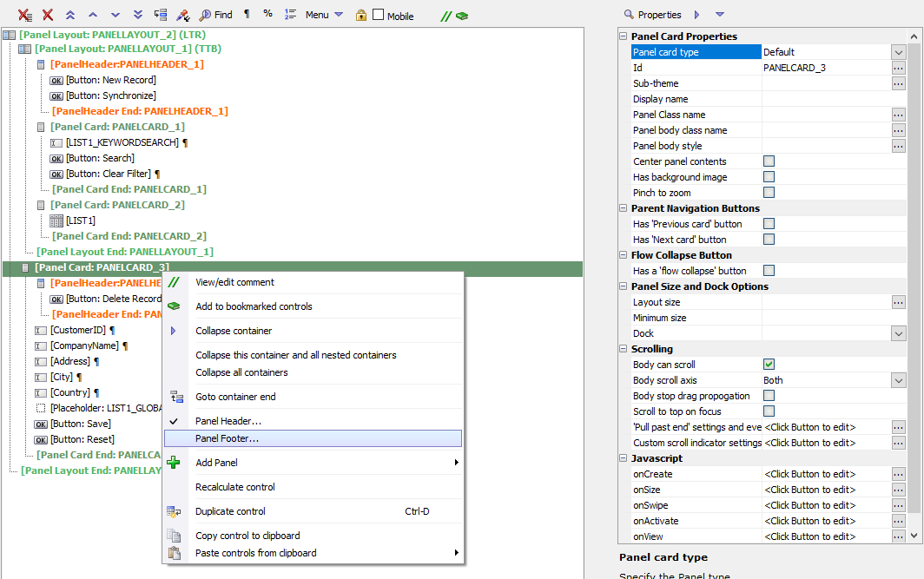The height and width of the screenshot is (579, 924).
Task: Open the Dock dropdown
Action: click(x=898, y=332)
